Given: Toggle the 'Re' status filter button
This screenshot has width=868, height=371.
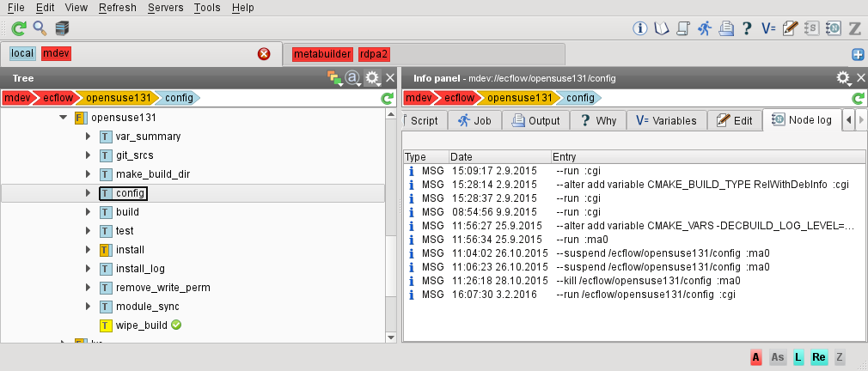Looking at the screenshot, I should (x=818, y=356).
